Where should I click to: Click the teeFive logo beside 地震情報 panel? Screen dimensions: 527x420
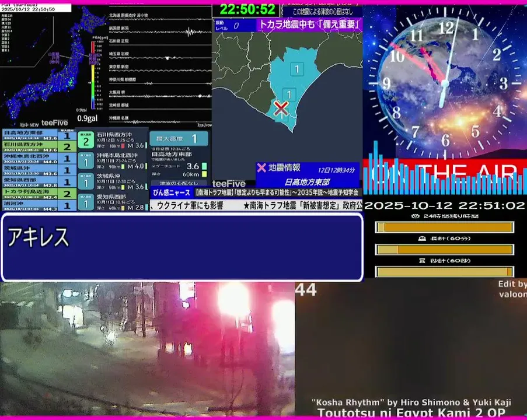pos(229,183)
